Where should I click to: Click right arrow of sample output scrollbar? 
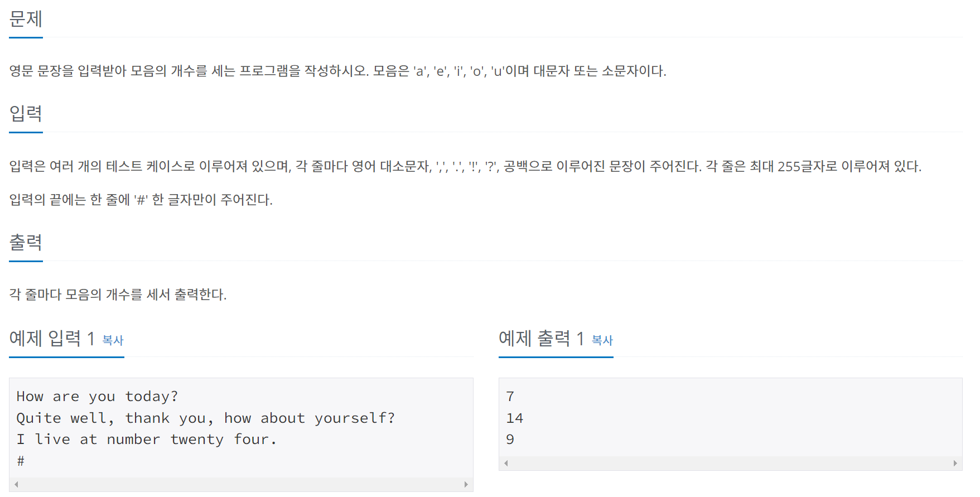pyautogui.click(x=955, y=463)
